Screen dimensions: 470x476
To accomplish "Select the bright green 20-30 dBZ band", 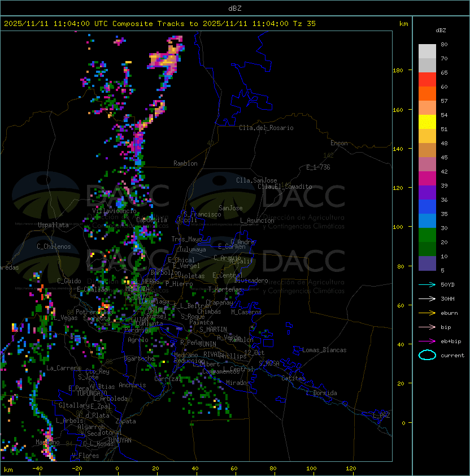I will 427,235.
